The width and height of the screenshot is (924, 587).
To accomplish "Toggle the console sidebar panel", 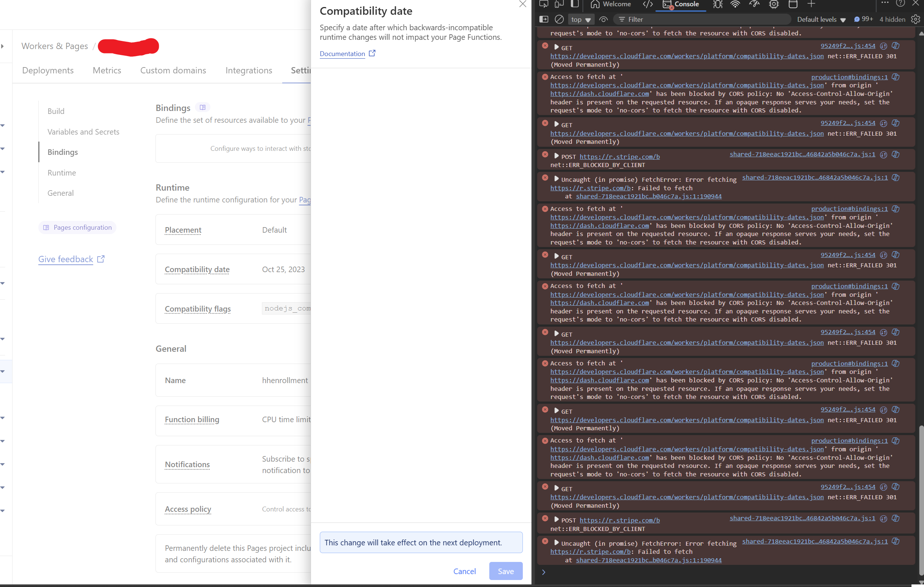I will (544, 19).
